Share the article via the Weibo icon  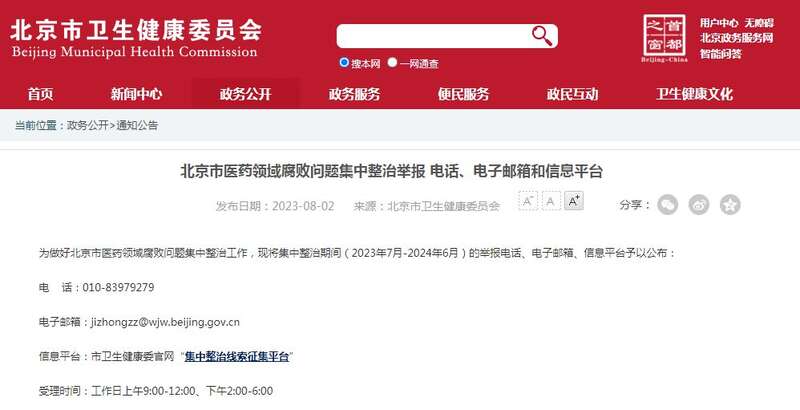(x=698, y=205)
